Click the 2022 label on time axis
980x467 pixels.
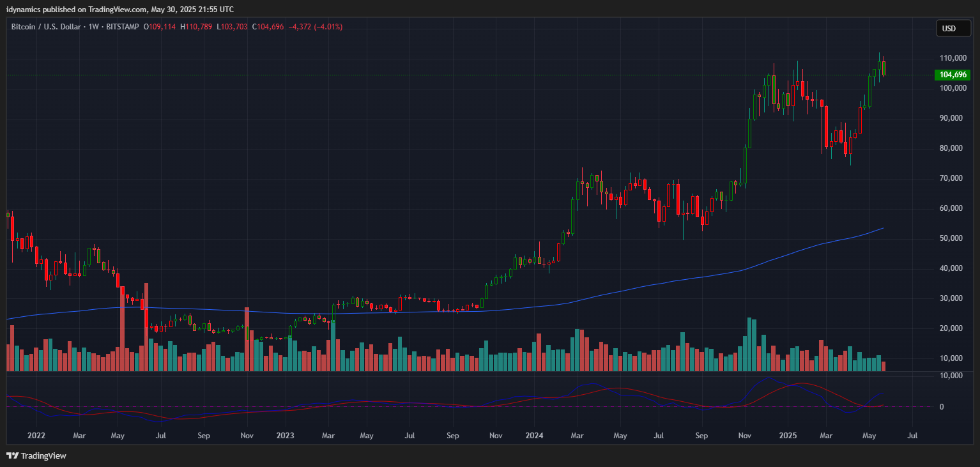(36, 436)
